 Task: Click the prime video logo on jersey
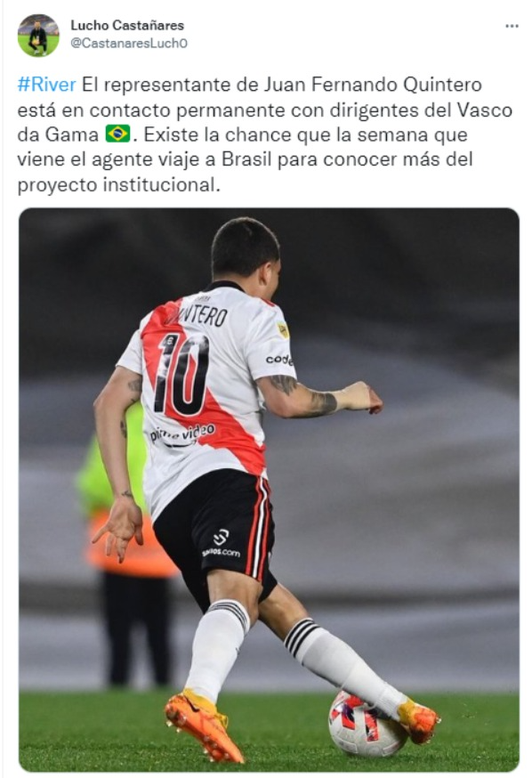tap(182, 434)
